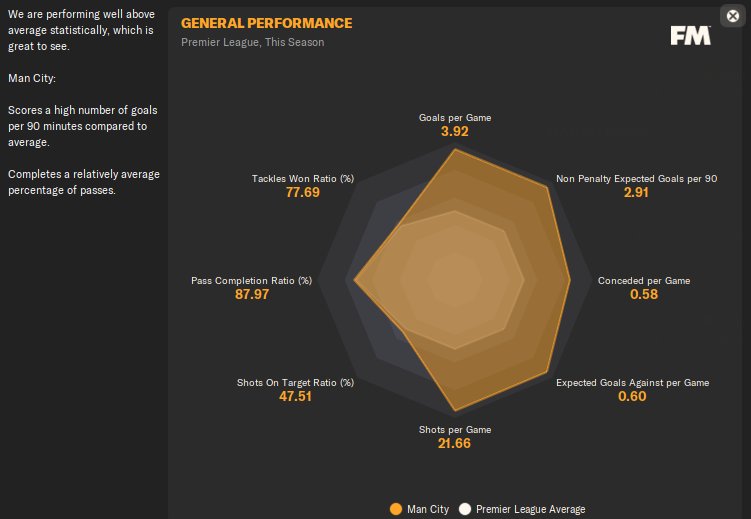Select the Goals per Game stat label

pos(455,117)
